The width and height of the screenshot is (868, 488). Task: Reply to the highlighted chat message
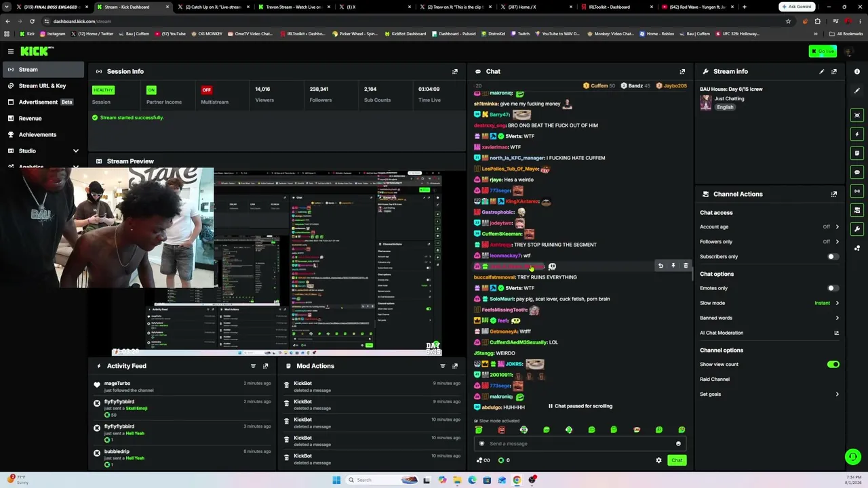click(660, 266)
